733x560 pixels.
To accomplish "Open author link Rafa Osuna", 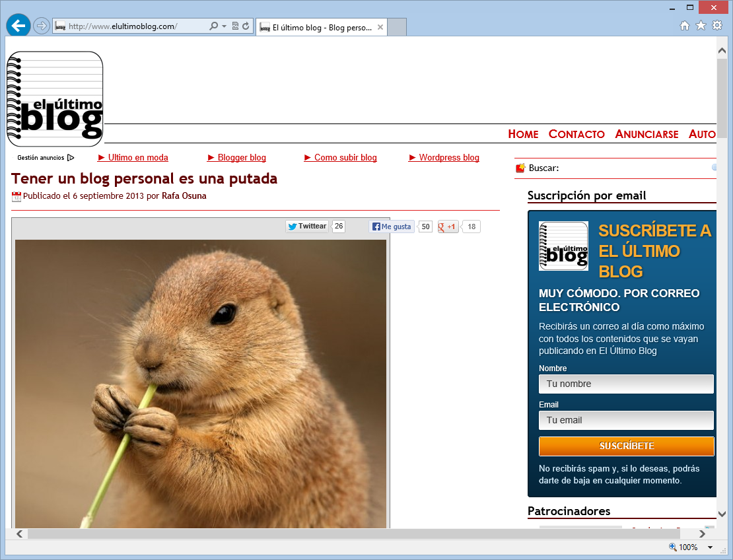I will point(184,196).
